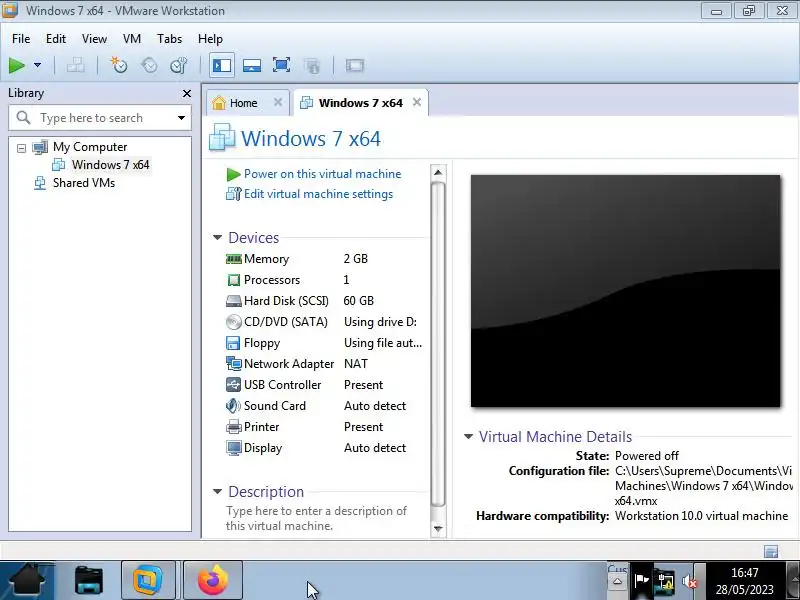Close the Windows 7 x64 tab

coord(417,103)
